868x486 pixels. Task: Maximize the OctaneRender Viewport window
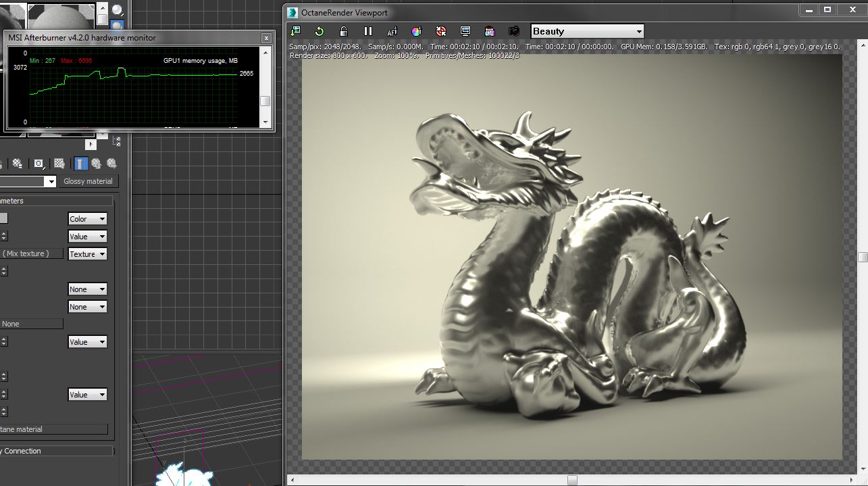point(827,9)
